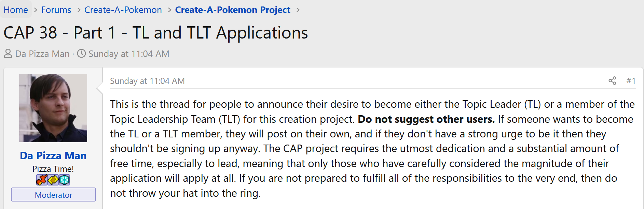
Task: Open the Da Pizza Man username below avatar
Action: (53, 155)
